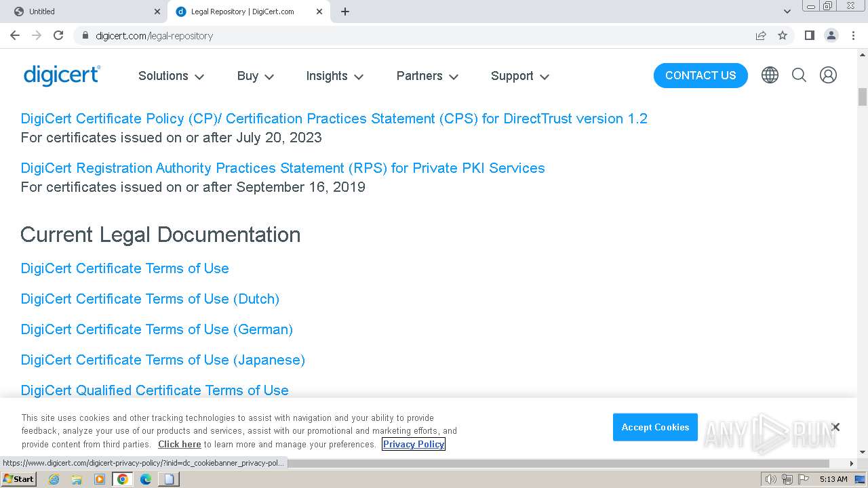Open the media player taskbar icon
This screenshot has width=868, height=488.
pos(100,479)
